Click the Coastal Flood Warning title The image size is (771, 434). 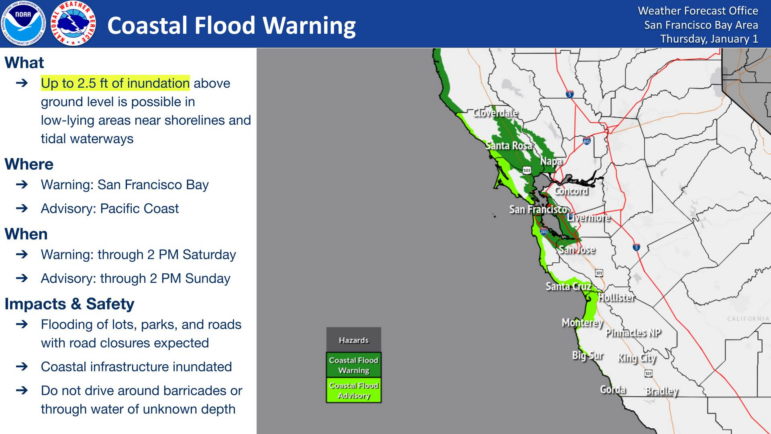pyautogui.click(x=231, y=25)
